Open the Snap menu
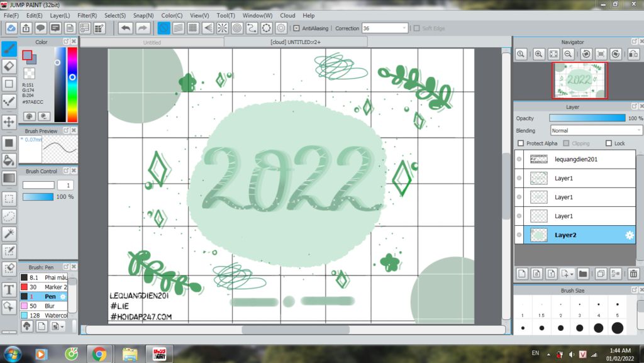The image size is (644, 363). click(143, 15)
